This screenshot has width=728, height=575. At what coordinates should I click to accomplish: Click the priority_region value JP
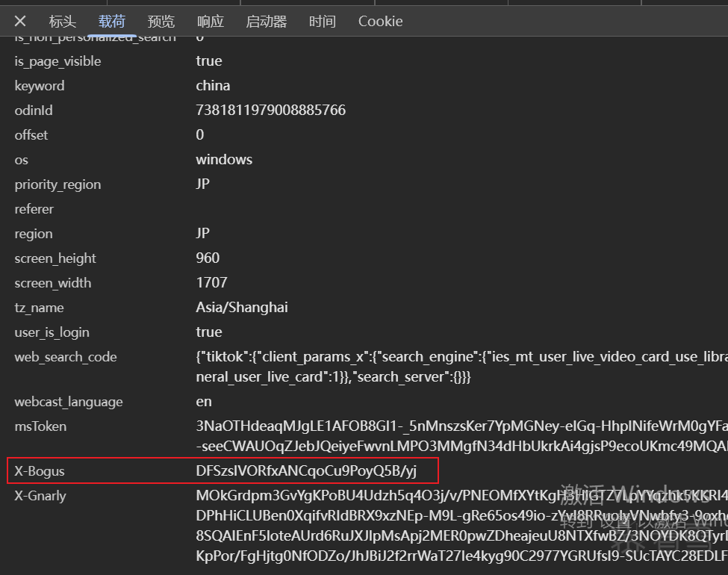[203, 184]
